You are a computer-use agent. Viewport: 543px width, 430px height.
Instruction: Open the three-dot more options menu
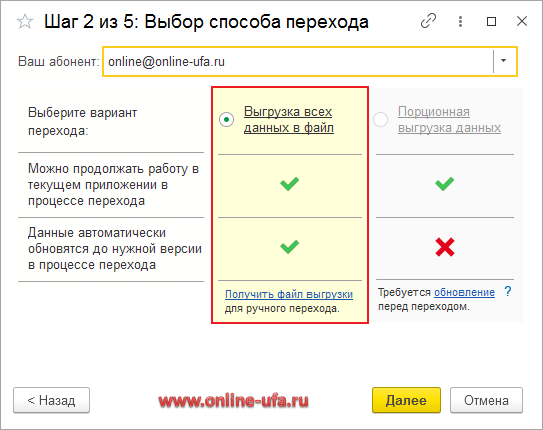(x=460, y=21)
